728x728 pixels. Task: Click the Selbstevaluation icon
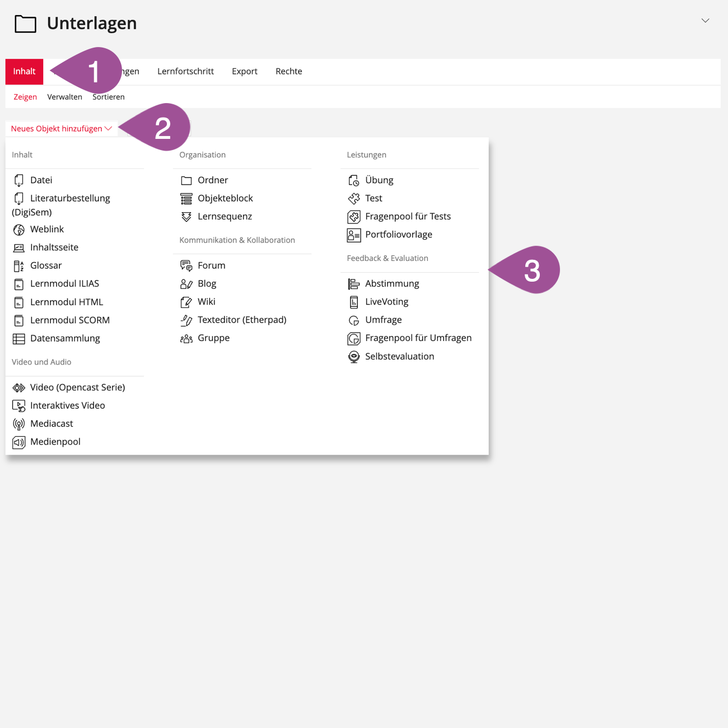(353, 357)
